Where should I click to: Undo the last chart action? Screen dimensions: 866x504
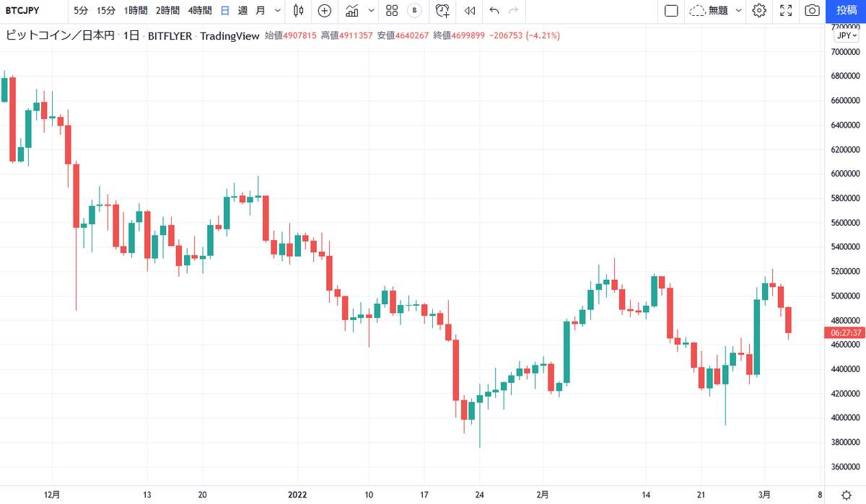494,11
